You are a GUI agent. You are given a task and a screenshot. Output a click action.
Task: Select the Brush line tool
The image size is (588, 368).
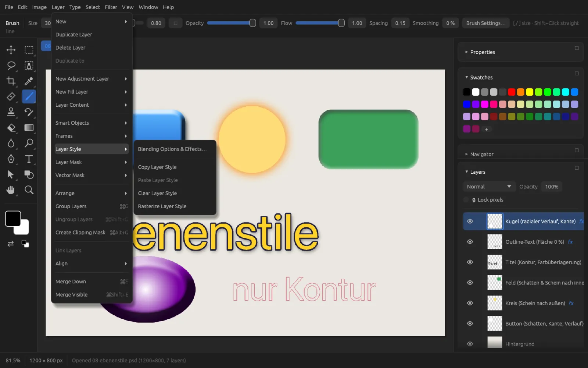pos(29,96)
